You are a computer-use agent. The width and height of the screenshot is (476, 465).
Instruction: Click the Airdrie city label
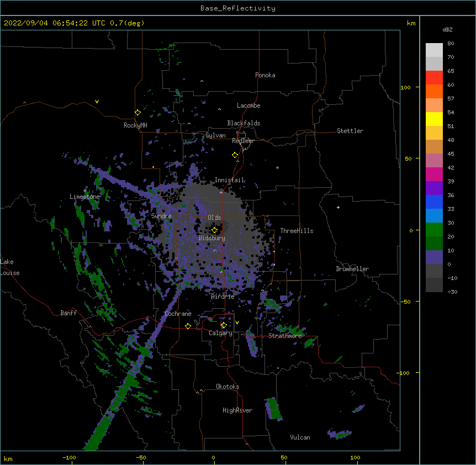pos(223,297)
